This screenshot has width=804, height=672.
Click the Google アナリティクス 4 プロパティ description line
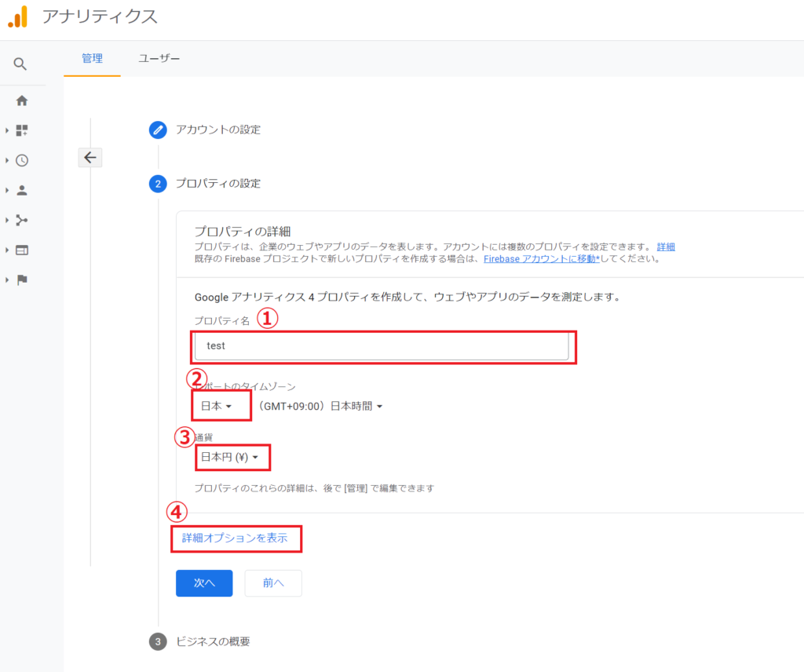point(407,298)
